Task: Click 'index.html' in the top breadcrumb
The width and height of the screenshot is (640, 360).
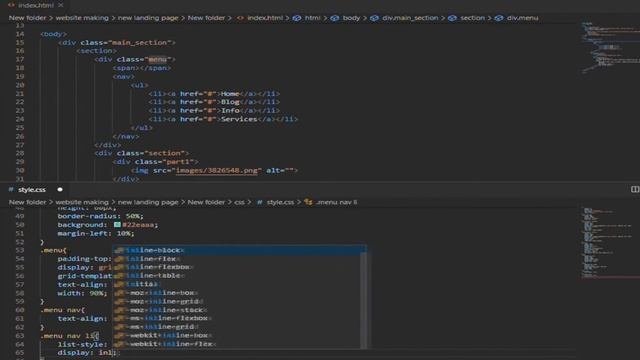Action: pos(265,18)
